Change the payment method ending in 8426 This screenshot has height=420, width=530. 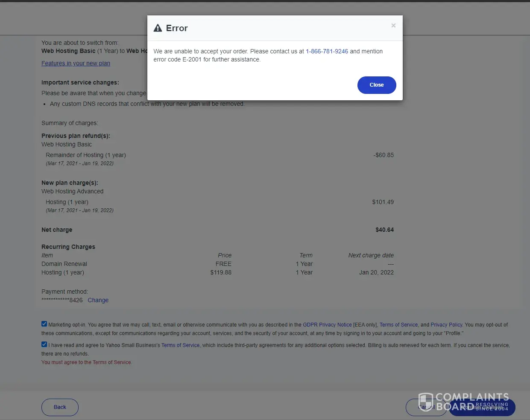tap(98, 300)
